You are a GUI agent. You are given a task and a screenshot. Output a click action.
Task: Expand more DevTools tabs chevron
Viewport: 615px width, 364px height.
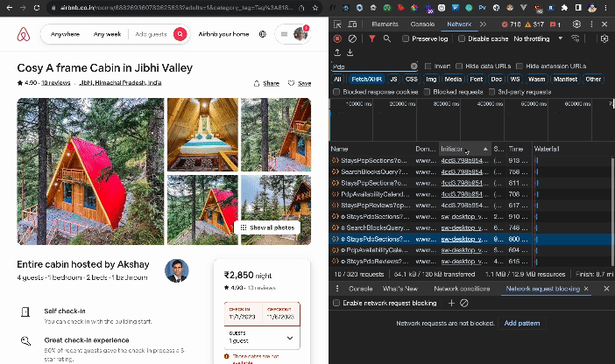coord(483,24)
